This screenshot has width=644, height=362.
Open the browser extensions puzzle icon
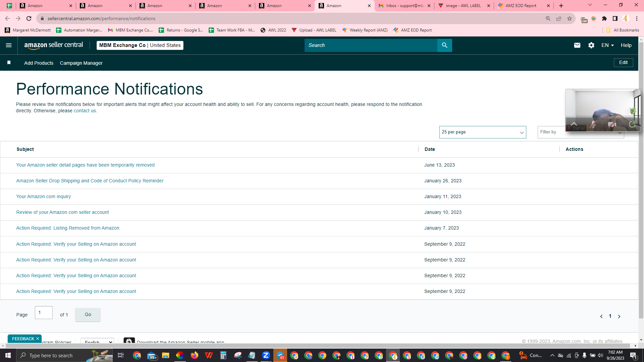click(x=604, y=18)
